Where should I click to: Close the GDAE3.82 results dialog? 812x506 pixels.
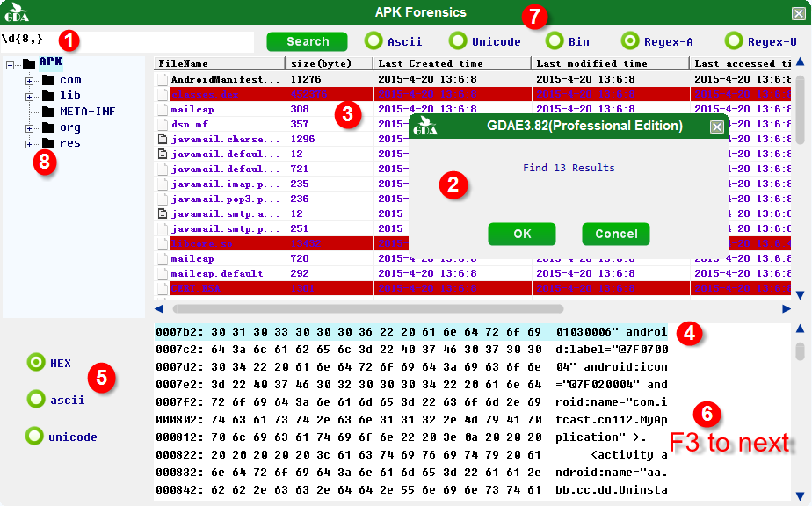click(716, 126)
